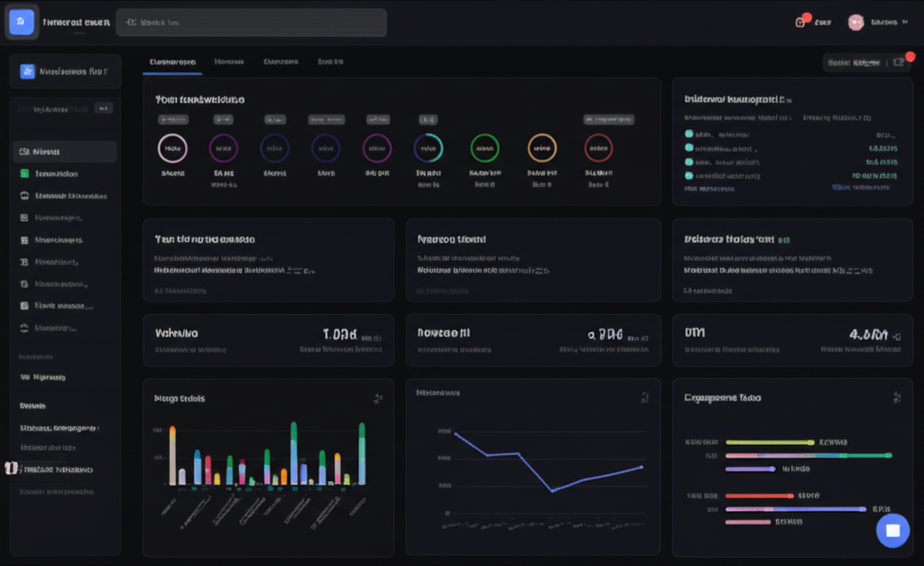This screenshot has height=566, width=924.
Task: Click the eighth sidebar navigation item icon
Action: (x=24, y=305)
